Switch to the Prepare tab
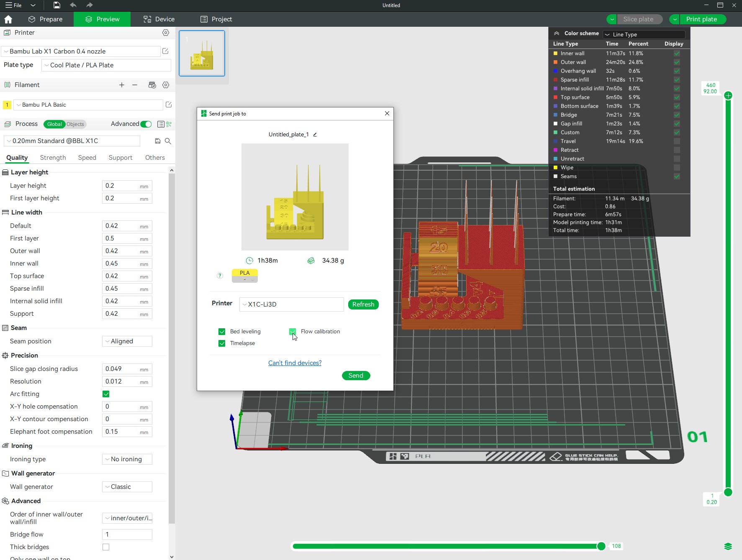 point(46,19)
